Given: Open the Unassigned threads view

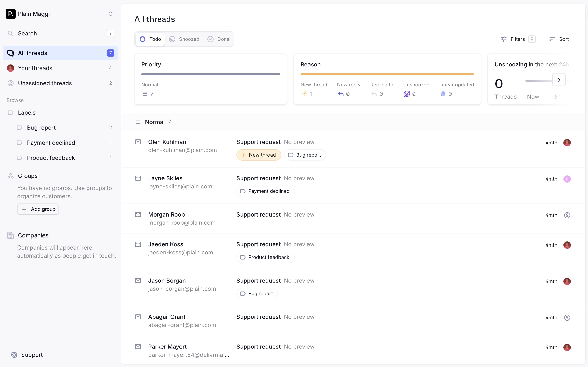Looking at the screenshot, I should 45,83.
